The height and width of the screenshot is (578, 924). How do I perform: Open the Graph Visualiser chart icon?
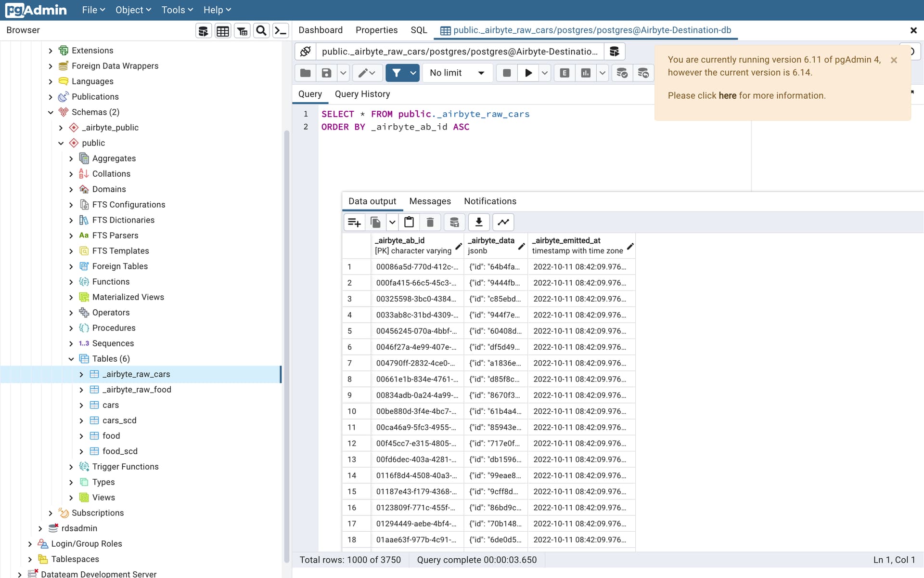click(503, 222)
